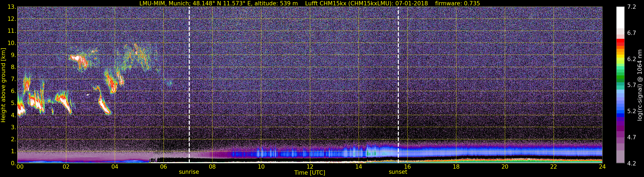The height and width of the screenshot is (177, 644).
Task: Click the "Lufft CHM15kx (CHM15kxLMU): 07-01-2018" title text
Action: click(x=367, y=3)
